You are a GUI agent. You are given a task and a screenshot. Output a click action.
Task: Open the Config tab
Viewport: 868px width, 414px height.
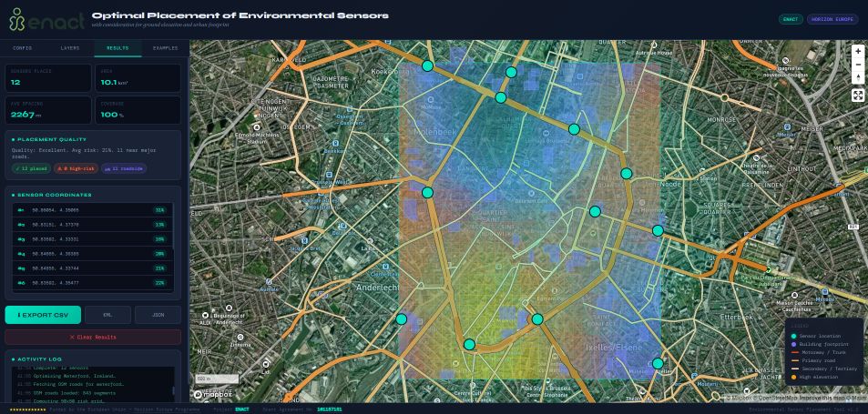pyautogui.click(x=23, y=48)
